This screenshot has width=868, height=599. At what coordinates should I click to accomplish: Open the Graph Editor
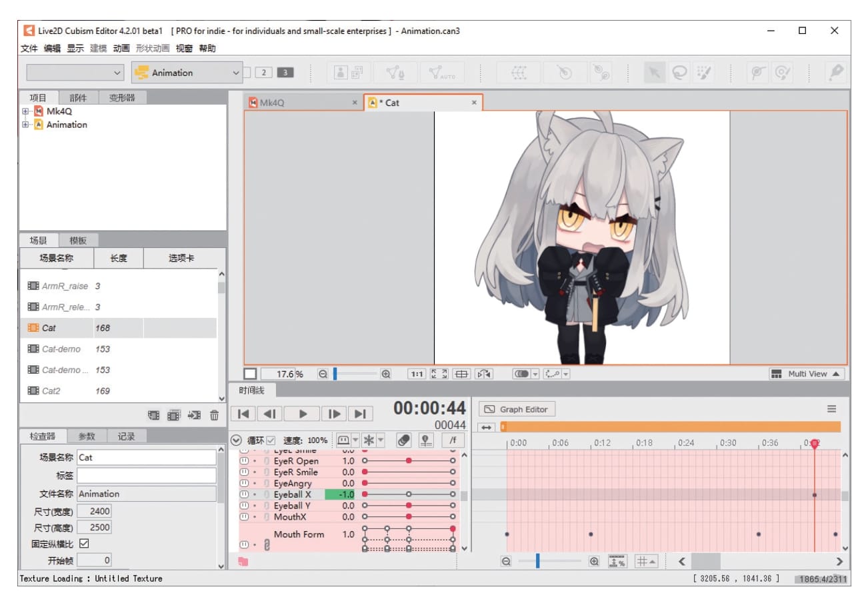pyautogui.click(x=517, y=409)
